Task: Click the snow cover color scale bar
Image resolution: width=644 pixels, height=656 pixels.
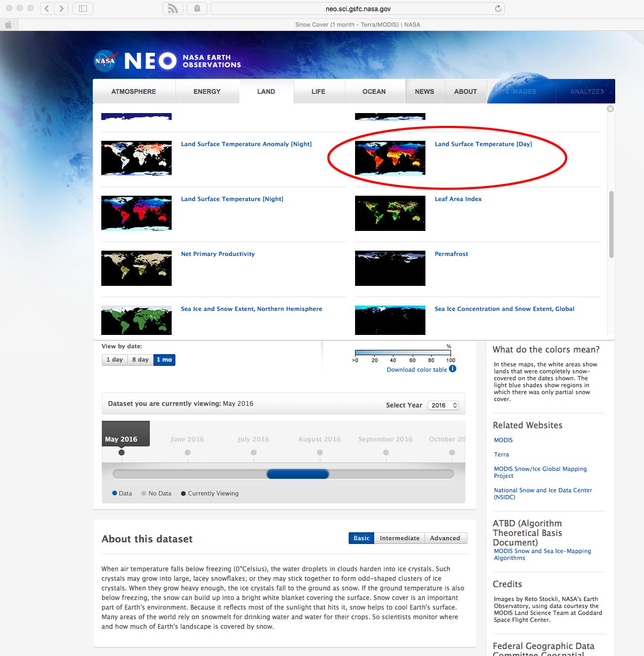Action: tap(403, 353)
